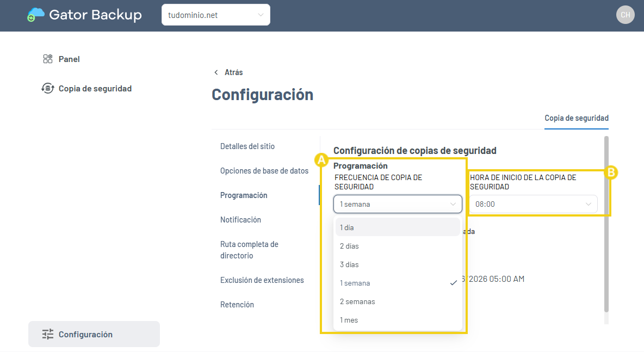Select 1 semana in the dropdown list

[398, 283]
